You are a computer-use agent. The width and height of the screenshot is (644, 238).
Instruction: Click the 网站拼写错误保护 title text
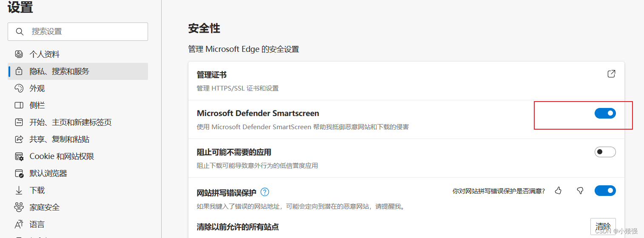[x=226, y=193]
